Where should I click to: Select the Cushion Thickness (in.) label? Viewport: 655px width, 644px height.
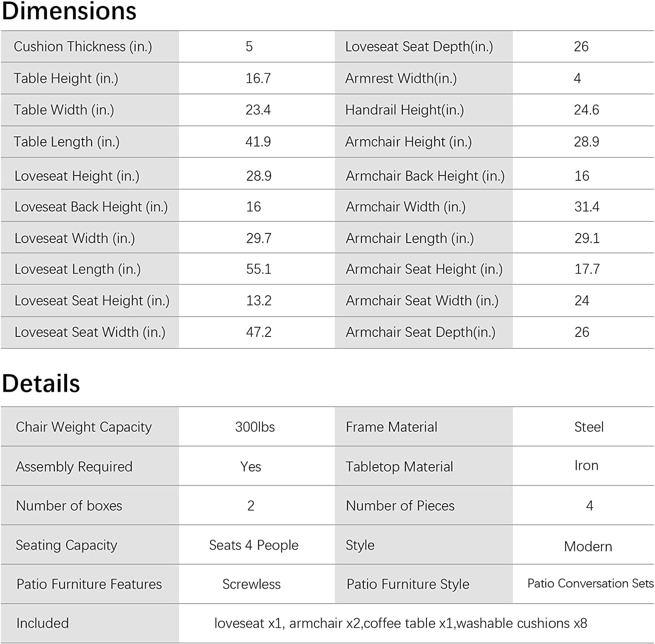(x=83, y=47)
